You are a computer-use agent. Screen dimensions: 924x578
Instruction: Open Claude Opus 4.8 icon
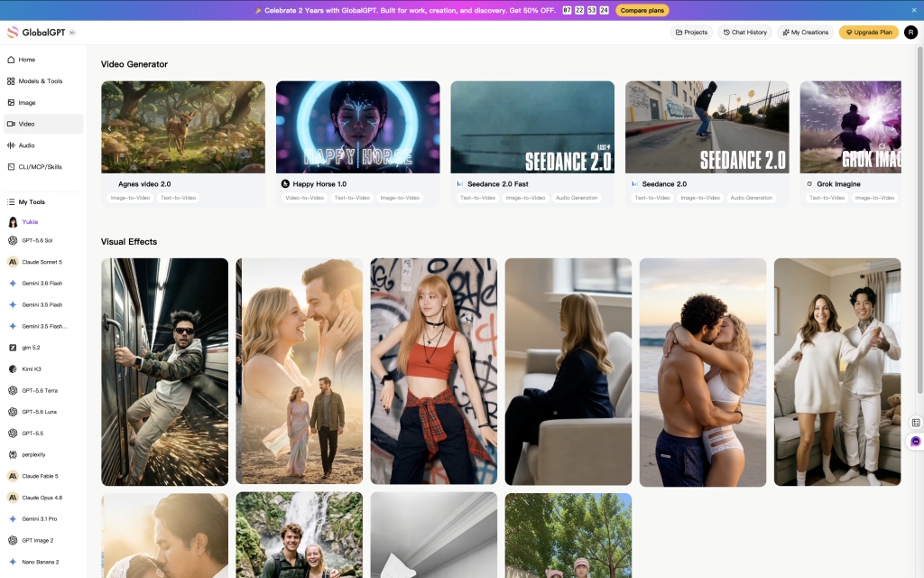tap(13, 498)
